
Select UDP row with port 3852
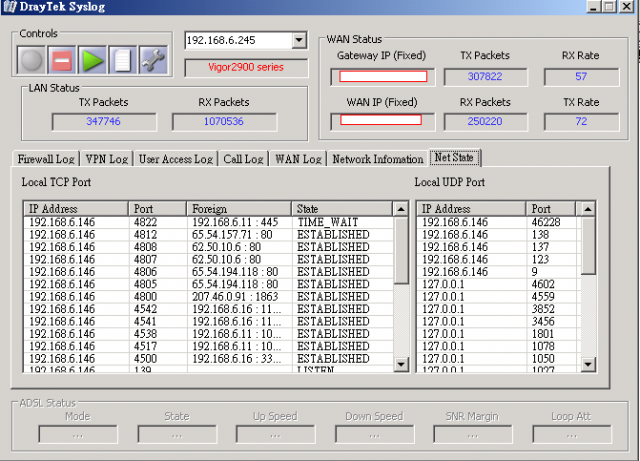498,309
